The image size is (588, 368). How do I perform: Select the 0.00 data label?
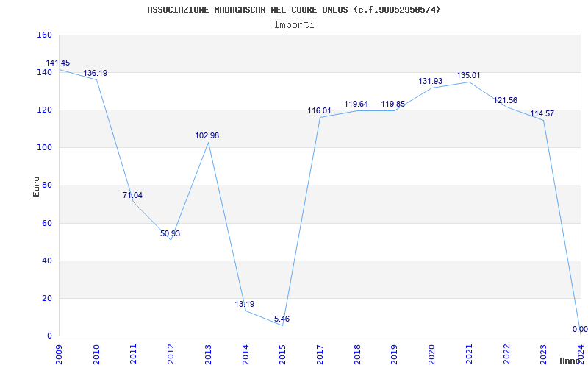tap(580, 329)
